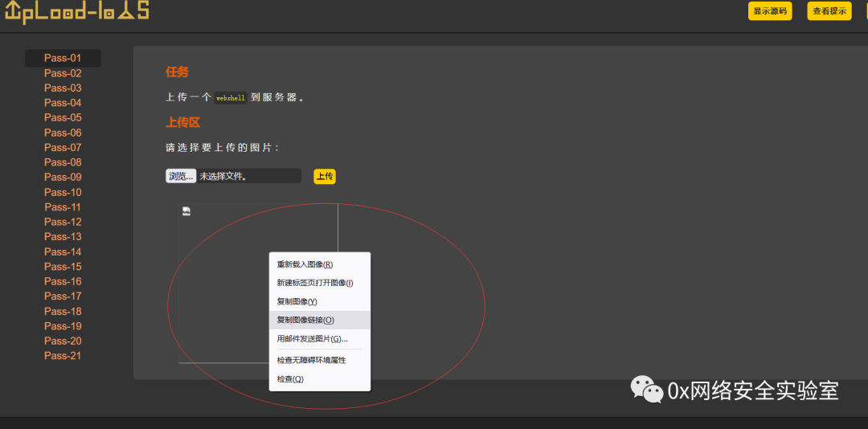The height and width of the screenshot is (429, 868).
Task: Click the 显示源码 button
Action: click(x=769, y=11)
